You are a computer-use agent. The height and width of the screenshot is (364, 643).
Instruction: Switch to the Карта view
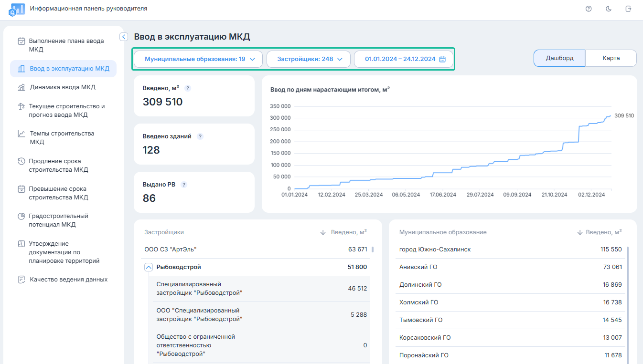611,58
